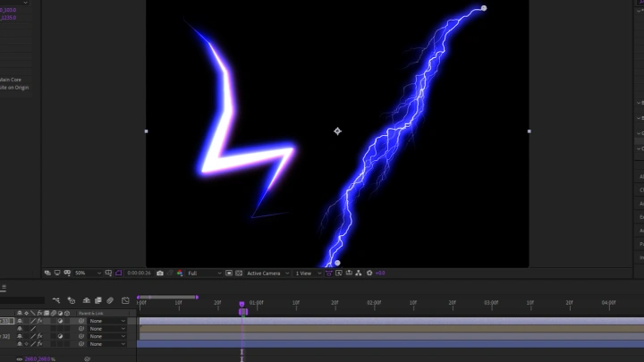644x362 pixels.
Task: Open the 1 View layout dropdown
Action: tap(305, 273)
